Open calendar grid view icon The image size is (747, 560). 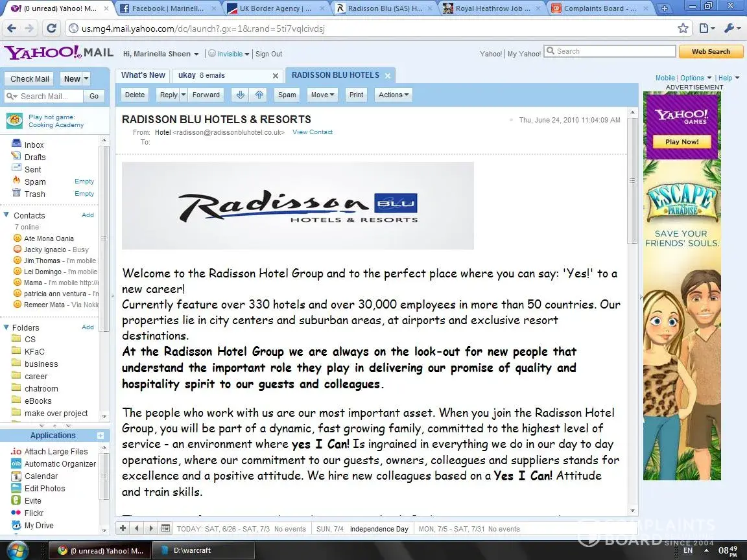(165, 528)
